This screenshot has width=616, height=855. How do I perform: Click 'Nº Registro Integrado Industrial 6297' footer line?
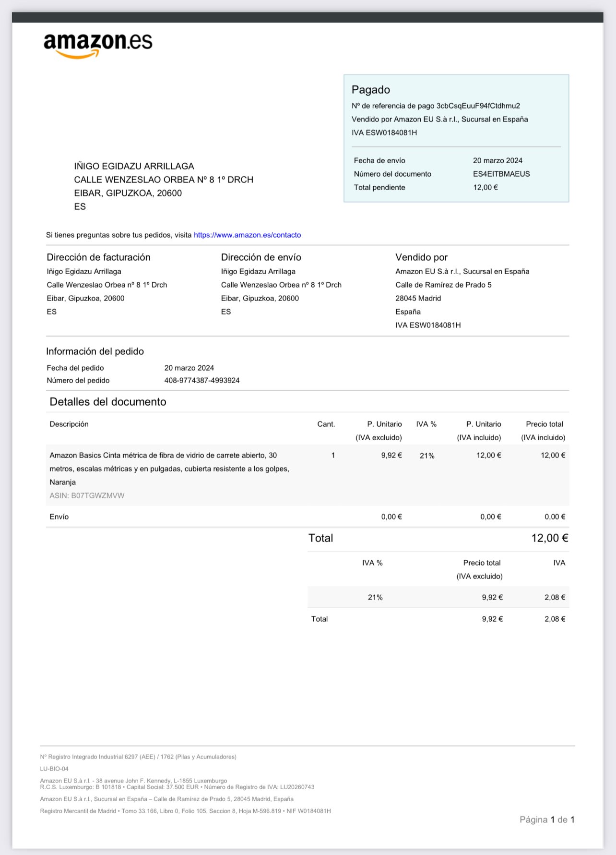point(138,757)
